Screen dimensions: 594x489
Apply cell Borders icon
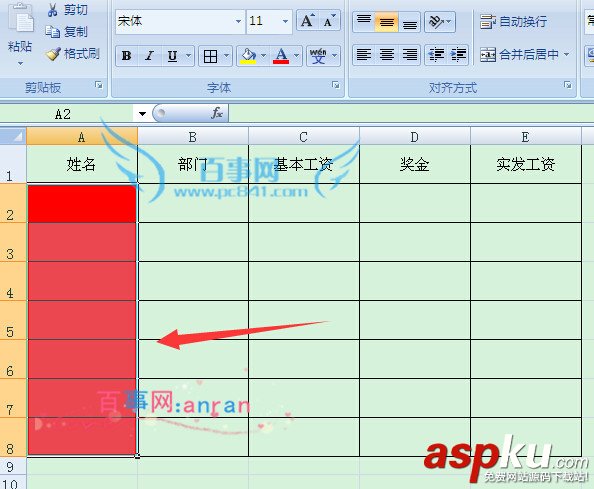click(x=210, y=56)
